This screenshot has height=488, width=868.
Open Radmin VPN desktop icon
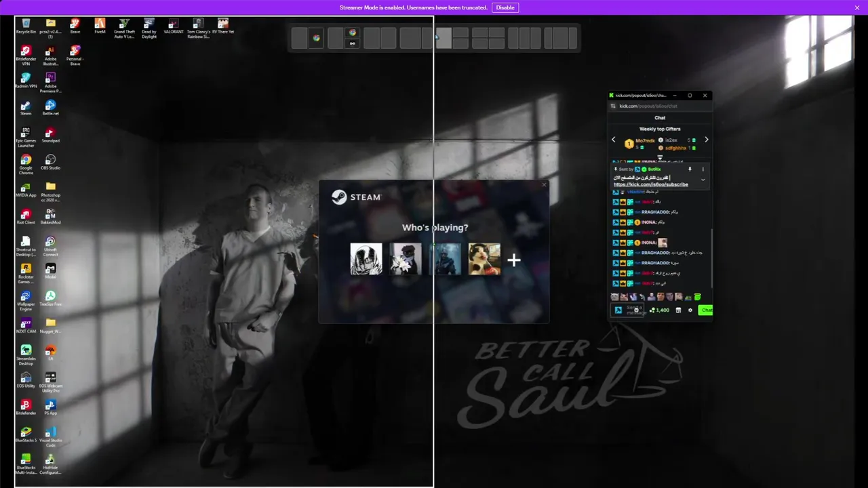[x=26, y=81]
